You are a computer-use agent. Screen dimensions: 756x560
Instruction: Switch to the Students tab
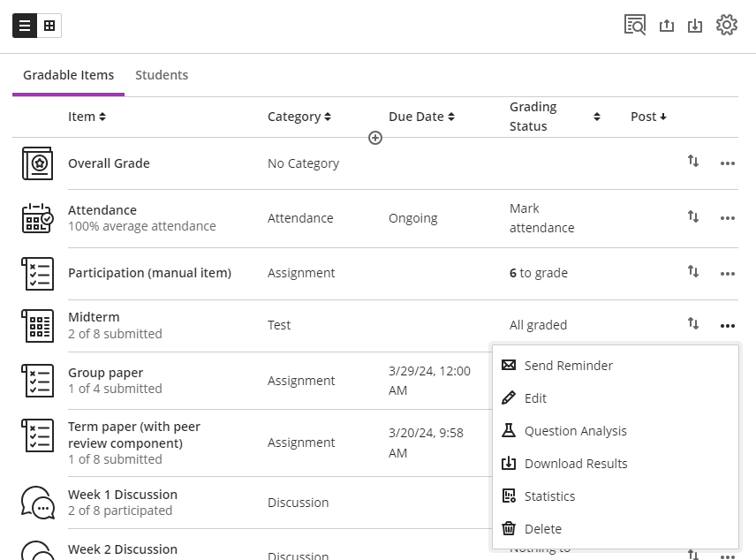pyautogui.click(x=162, y=75)
